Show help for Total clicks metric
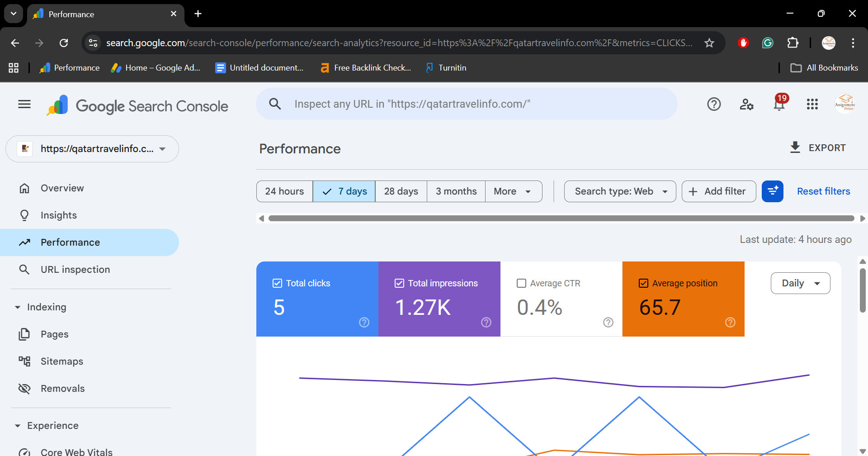Screen dimensions: 868x456 click(364, 322)
